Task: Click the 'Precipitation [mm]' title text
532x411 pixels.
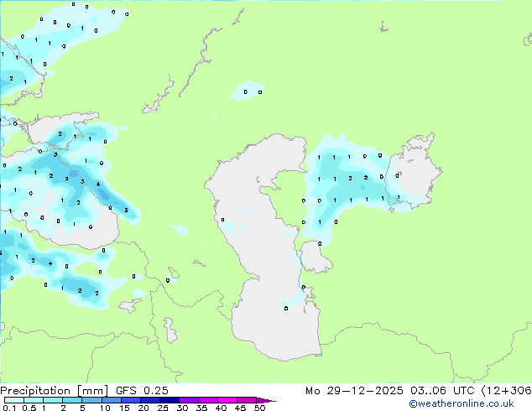Action: coord(54,391)
